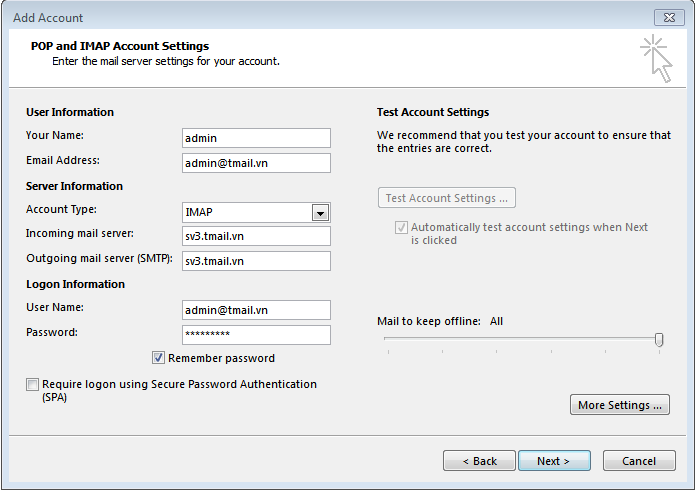Click the Mail to keep offline slider handle

tap(659, 340)
